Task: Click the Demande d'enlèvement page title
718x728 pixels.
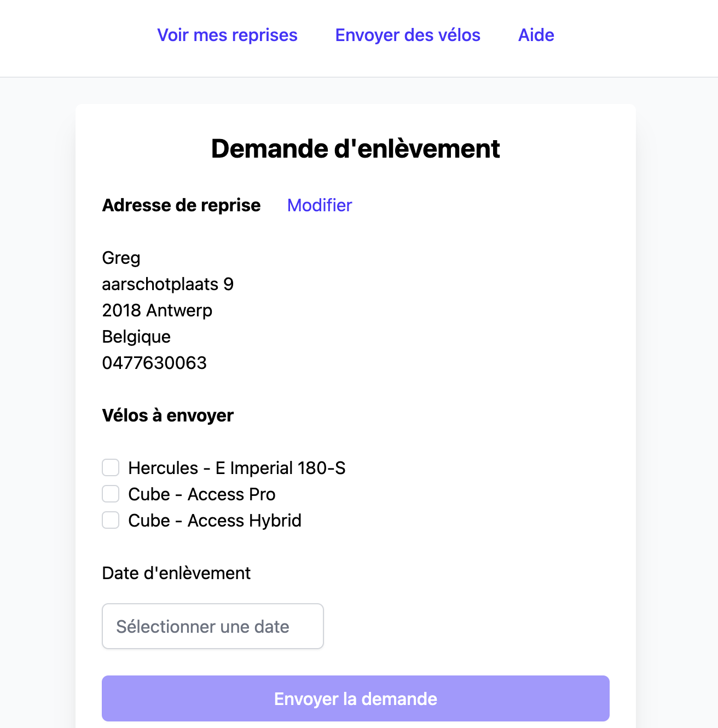Action: (x=356, y=149)
